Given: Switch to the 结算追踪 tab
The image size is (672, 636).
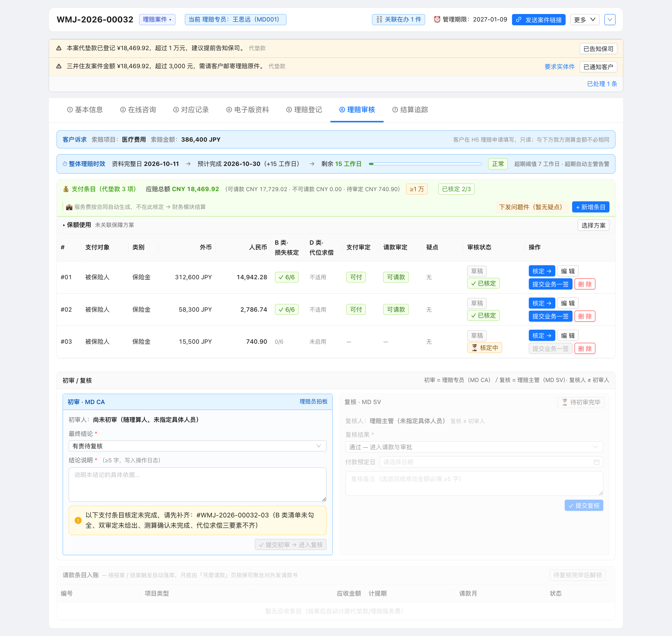Looking at the screenshot, I should [x=410, y=110].
